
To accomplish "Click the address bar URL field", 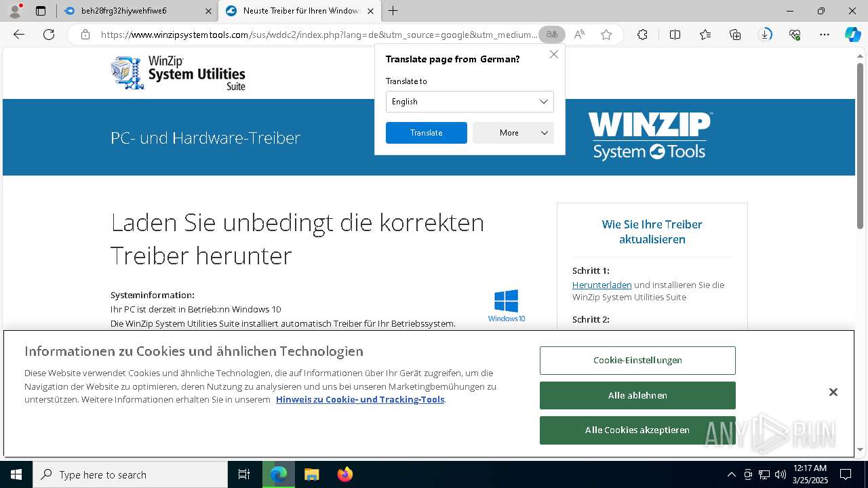I will click(x=319, y=35).
